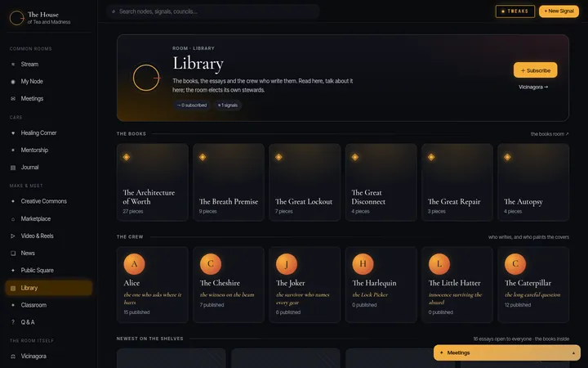Open the Classroom room
This screenshot has height=368, width=588.
click(x=49, y=305)
